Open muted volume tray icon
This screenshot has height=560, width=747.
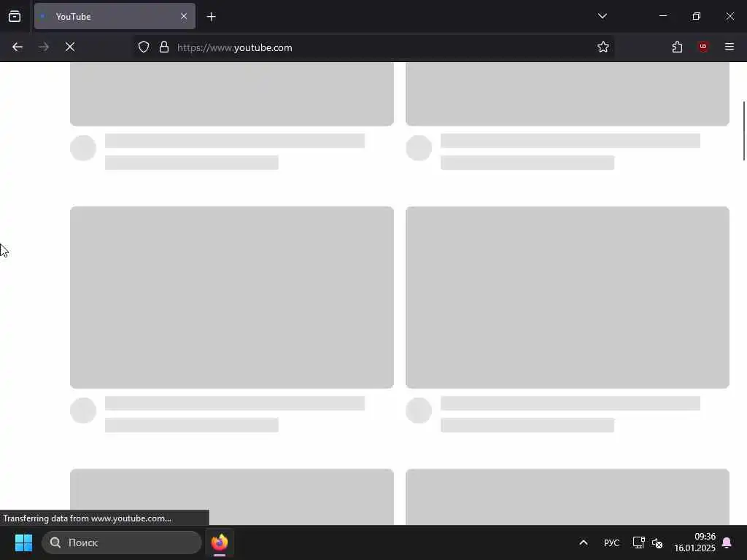coord(657,542)
